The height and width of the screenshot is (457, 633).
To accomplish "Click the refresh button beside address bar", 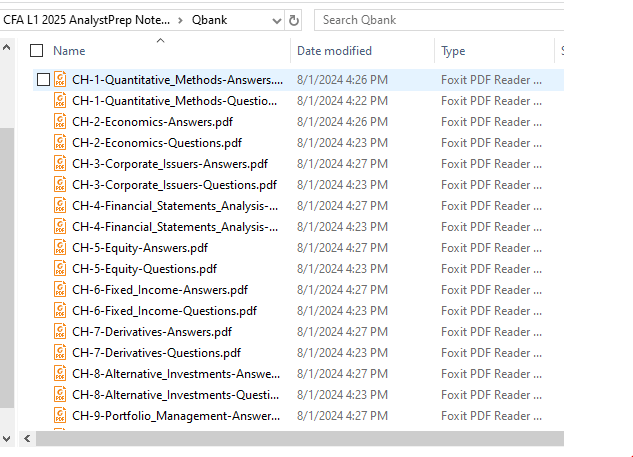I will 294,20.
